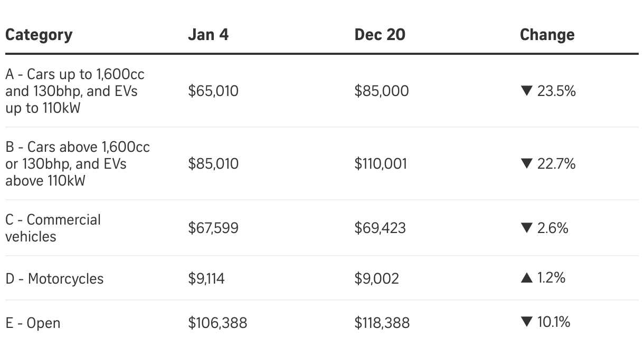Click the down arrow beside 2.6%
The width and height of the screenshot is (644, 349).
tap(526, 228)
